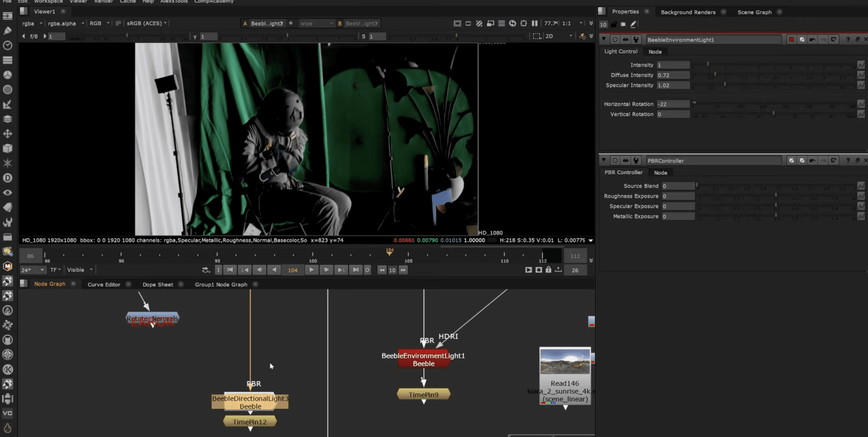This screenshot has height=437, width=868.
Task: Jump to the first frame
Action: 230,270
